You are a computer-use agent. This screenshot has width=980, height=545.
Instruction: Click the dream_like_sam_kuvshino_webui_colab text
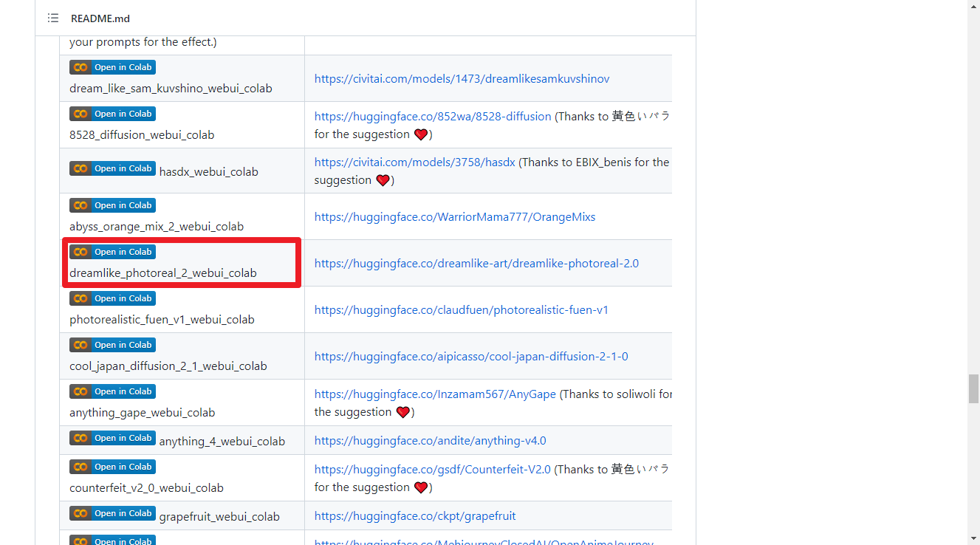click(171, 89)
